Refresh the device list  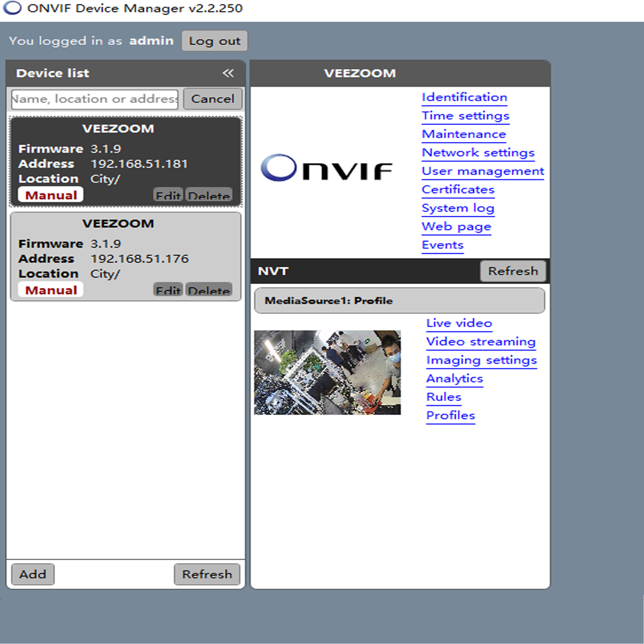click(x=207, y=574)
